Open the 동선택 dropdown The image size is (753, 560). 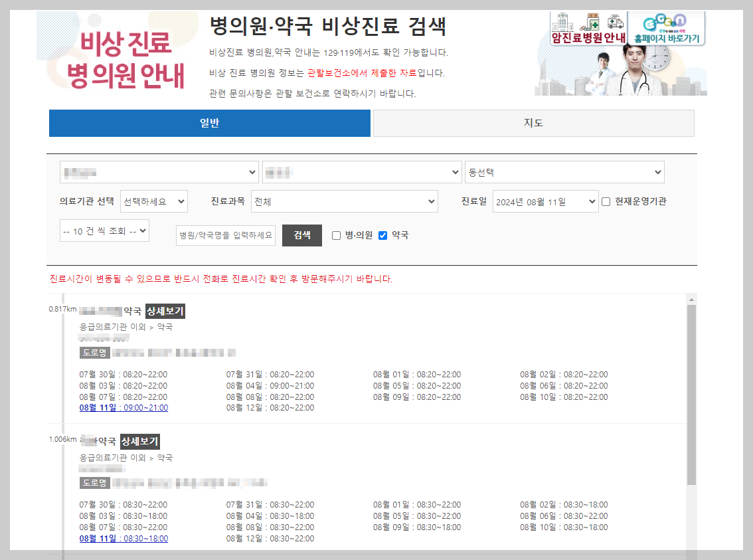[564, 171]
